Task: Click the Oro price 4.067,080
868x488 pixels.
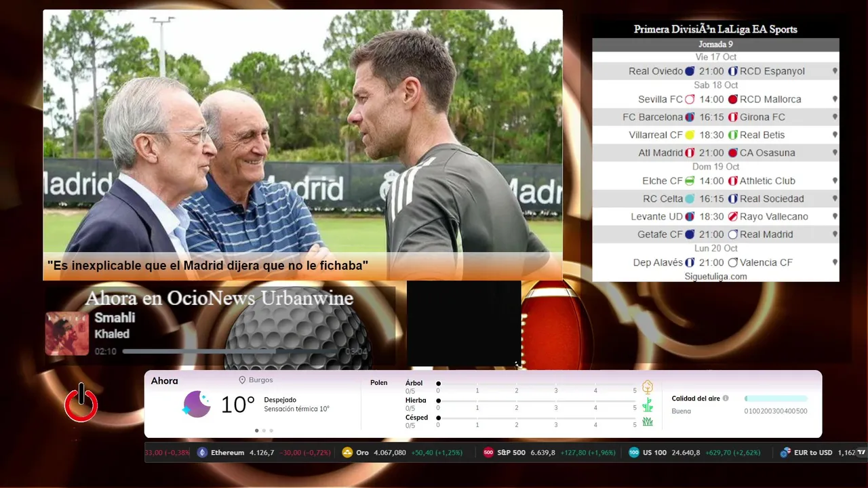Action: (x=390, y=453)
